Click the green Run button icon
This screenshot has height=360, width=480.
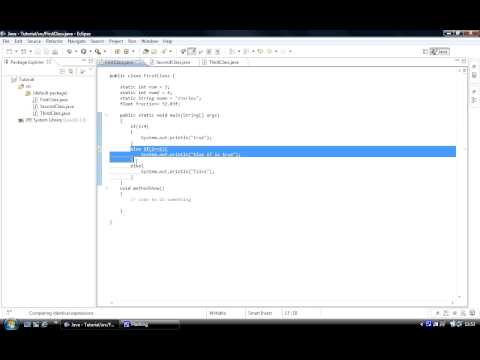pyautogui.click(x=84, y=51)
